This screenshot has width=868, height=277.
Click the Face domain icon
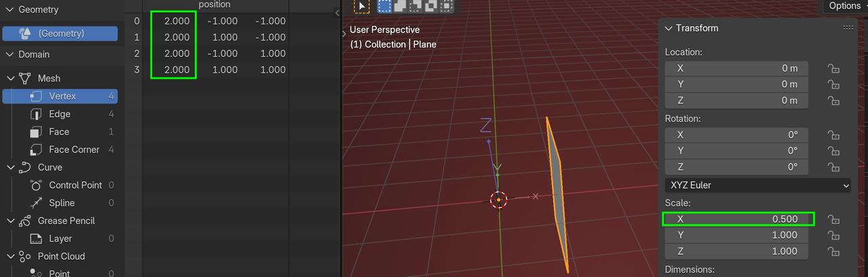coord(37,131)
